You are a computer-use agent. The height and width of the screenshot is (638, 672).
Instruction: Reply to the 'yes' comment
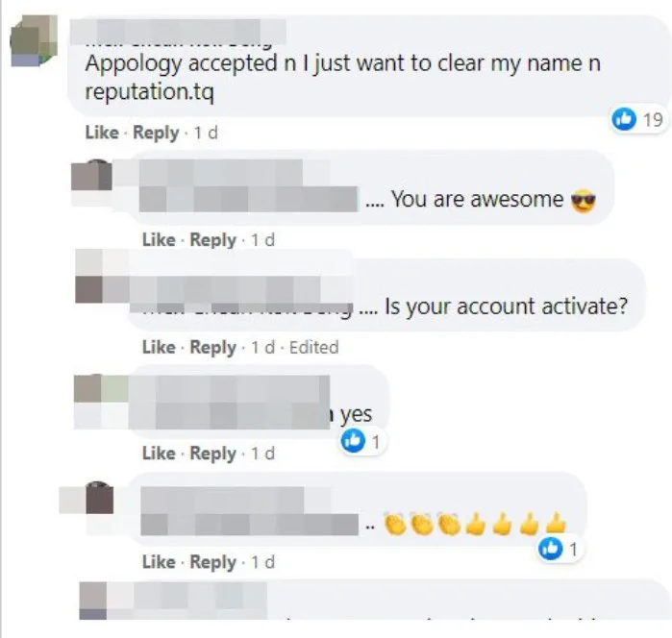click(x=213, y=454)
